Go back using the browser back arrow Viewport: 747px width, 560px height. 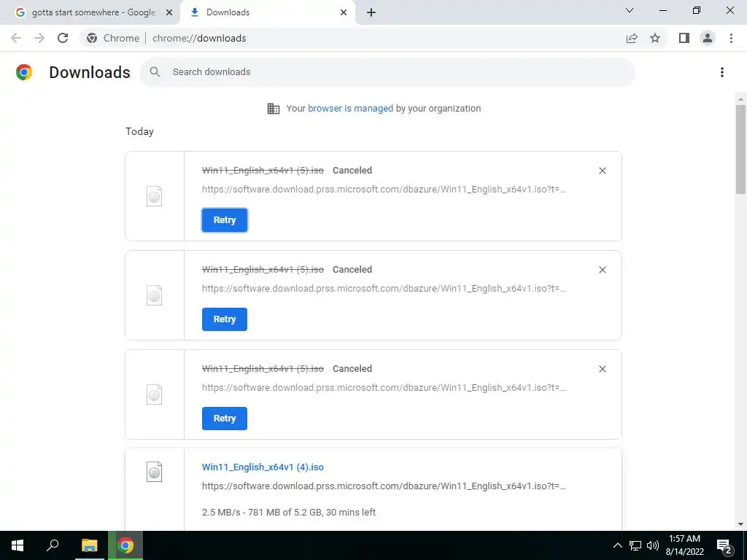coord(16,38)
